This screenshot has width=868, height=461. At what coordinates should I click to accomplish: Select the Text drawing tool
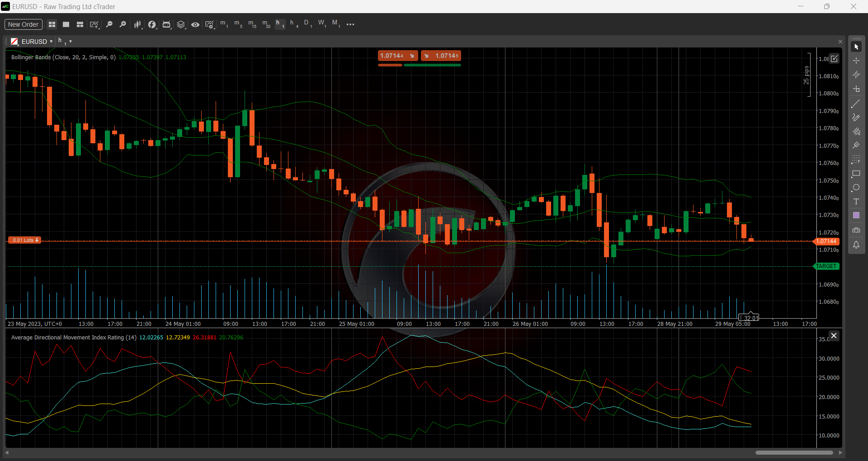(x=856, y=202)
